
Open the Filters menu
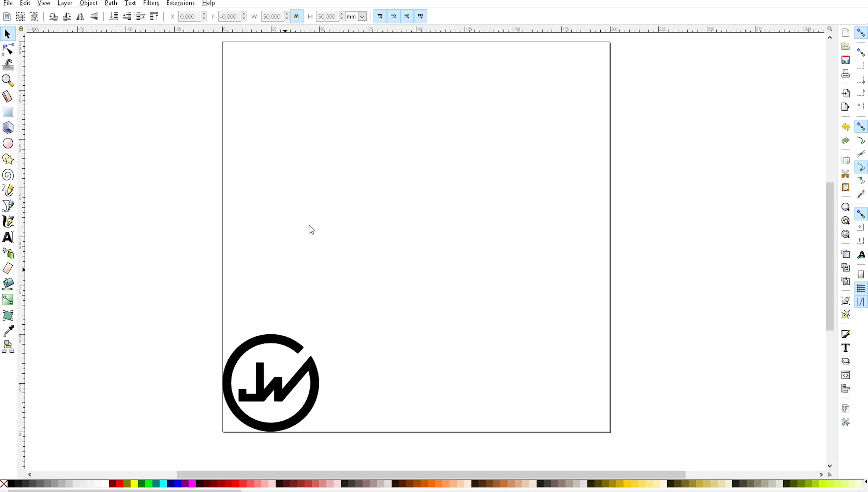click(x=151, y=3)
